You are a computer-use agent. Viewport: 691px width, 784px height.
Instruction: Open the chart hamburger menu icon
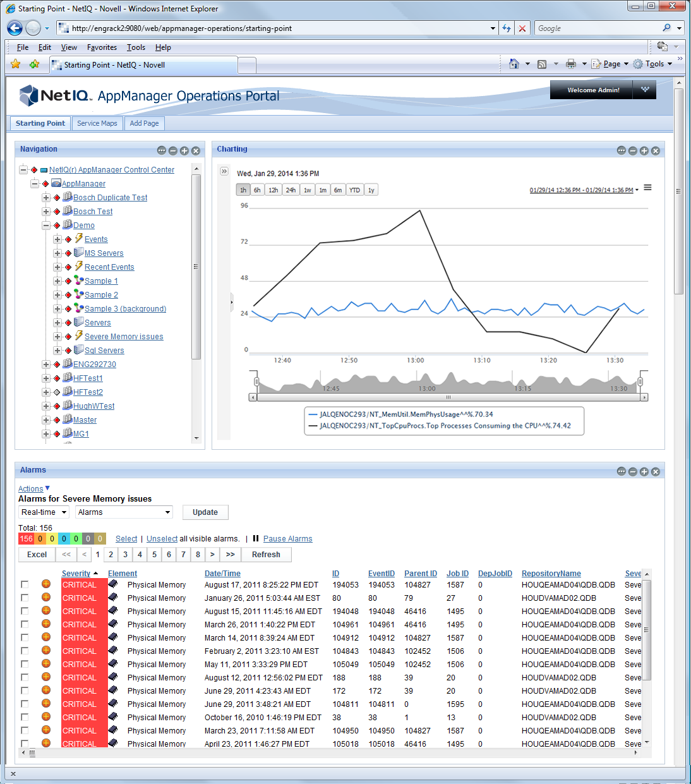click(x=647, y=188)
